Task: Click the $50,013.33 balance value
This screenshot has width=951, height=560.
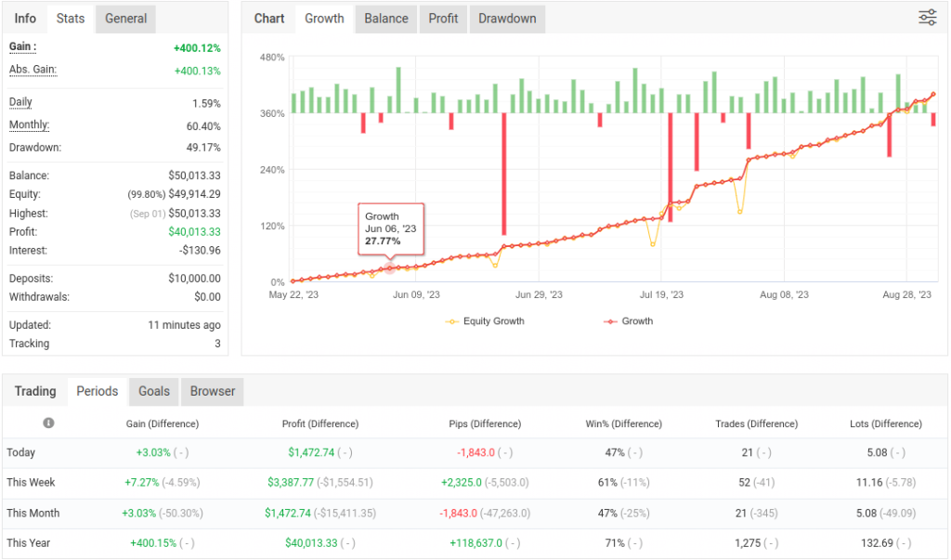Action: (194, 176)
